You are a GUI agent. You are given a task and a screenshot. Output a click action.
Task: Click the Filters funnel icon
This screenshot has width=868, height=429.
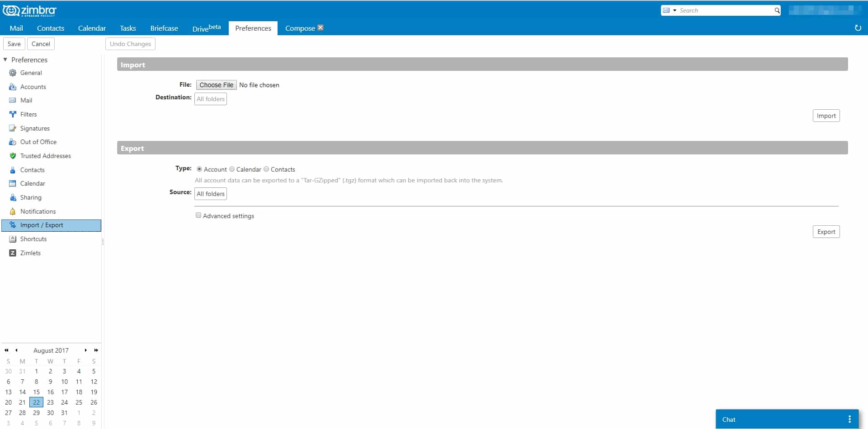tap(13, 114)
